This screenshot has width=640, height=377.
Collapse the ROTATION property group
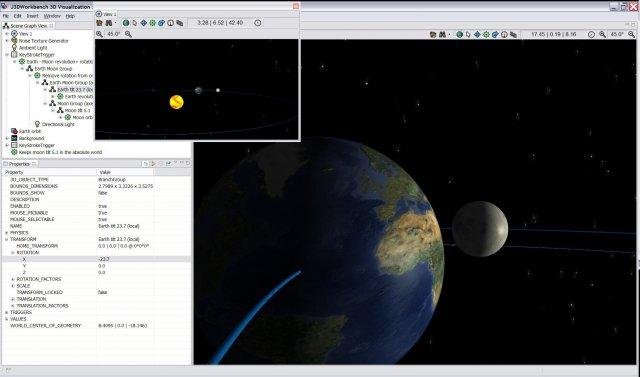tap(13, 253)
